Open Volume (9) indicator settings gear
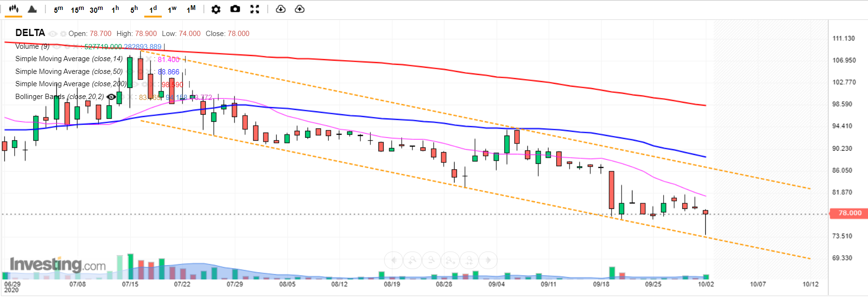The width and height of the screenshot is (868, 297). coord(67,46)
